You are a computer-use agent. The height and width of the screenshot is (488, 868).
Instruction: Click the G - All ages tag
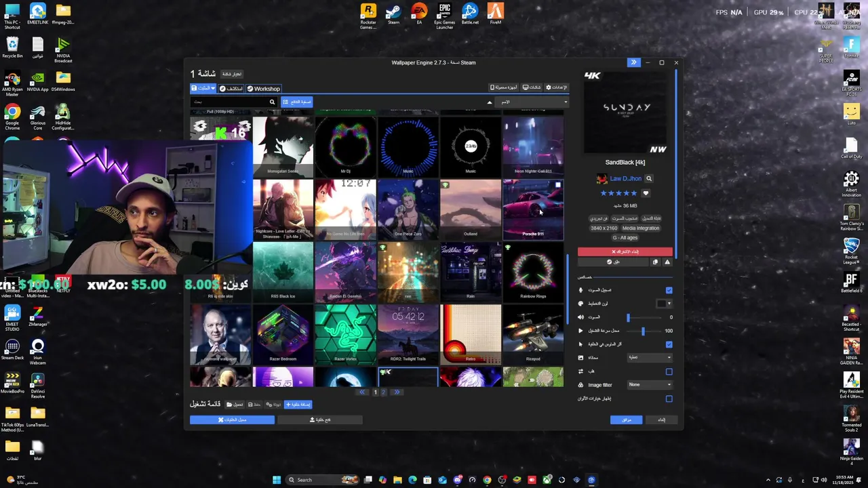point(625,238)
